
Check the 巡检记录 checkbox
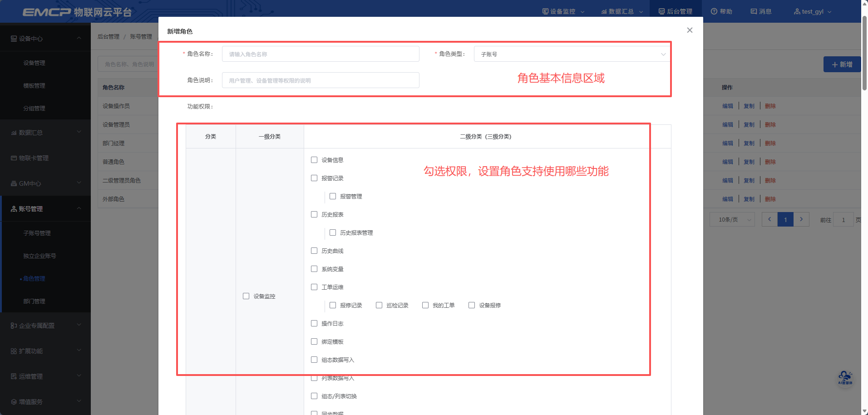pyautogui.click(x=379, y=305)
